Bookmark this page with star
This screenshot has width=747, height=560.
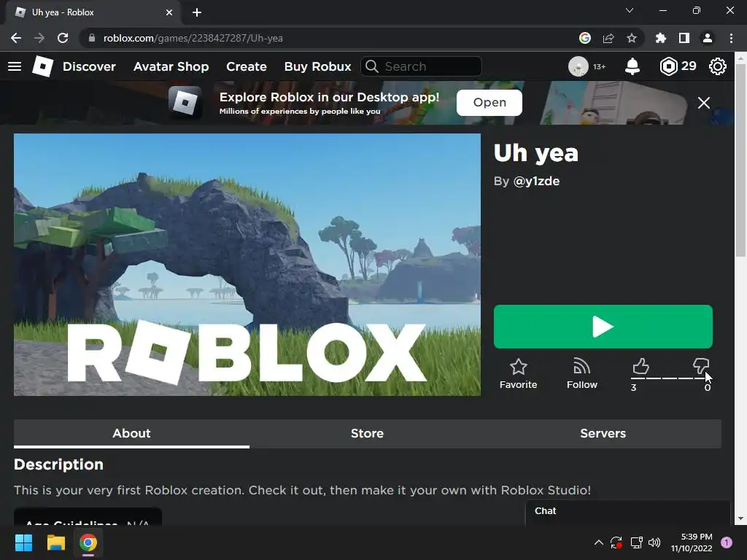(632, 38)
